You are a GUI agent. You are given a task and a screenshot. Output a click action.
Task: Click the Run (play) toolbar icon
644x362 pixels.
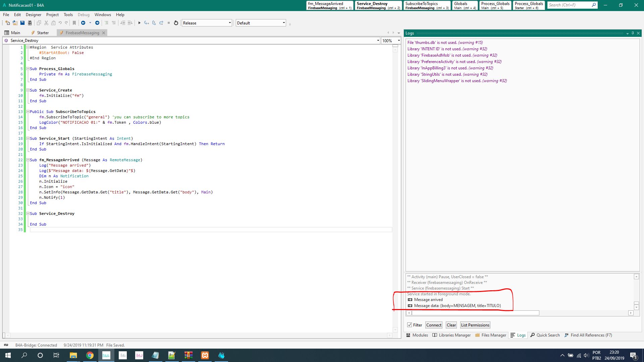click(x=139, y=23)
